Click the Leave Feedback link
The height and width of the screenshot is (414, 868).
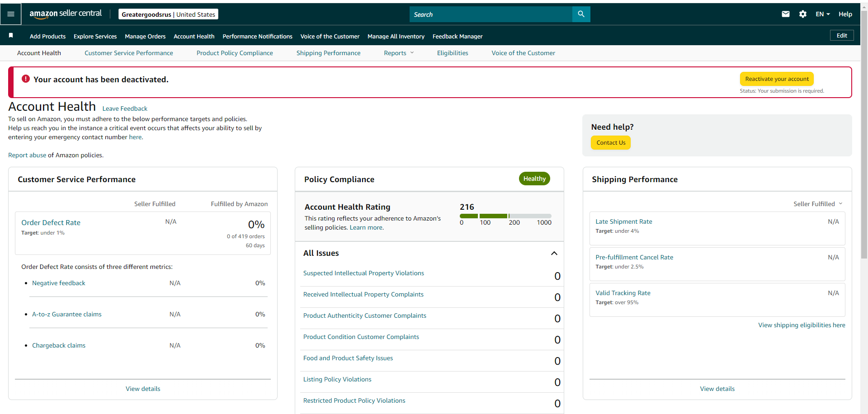click(x=125, y=108)
